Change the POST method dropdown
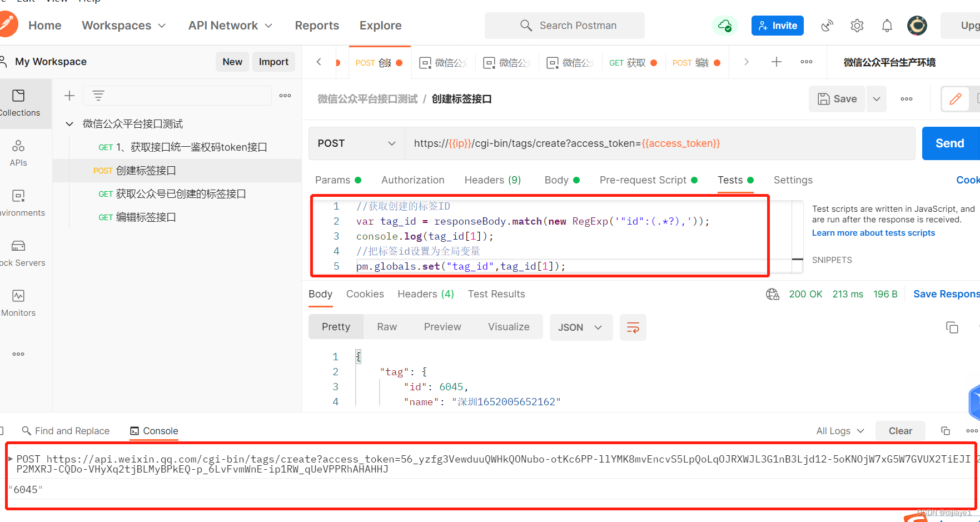Viewport: 980px width, 522px height. tap(356, 143)
